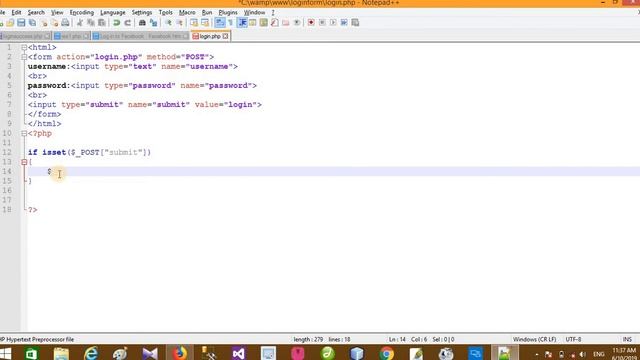
Task: Click the Paste toolbar icon
Action: click(102, 22)
